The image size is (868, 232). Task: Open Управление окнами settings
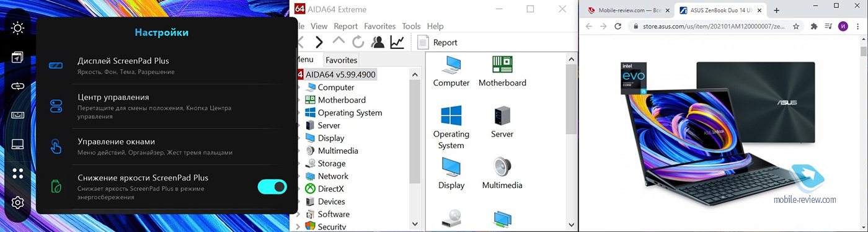(169, 146)
